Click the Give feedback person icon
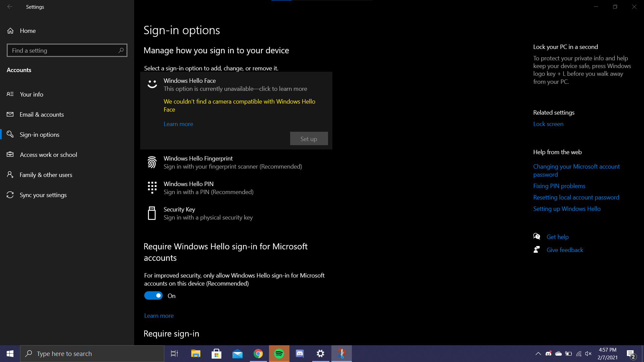The height and width of the screenshot is (362, 644). (x=537, y=249)
